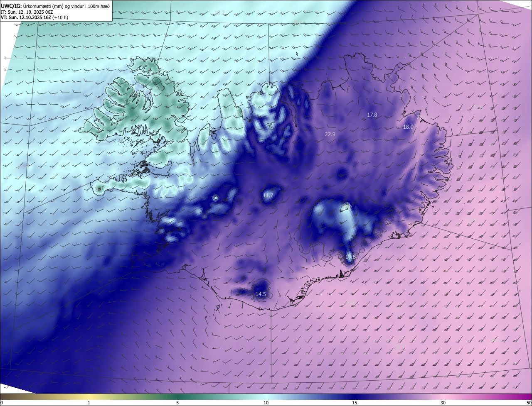Image resolution: width=532 pixels, height=406 pixels.
Task: Click the UWC/IG Úrkomumætti map title text
Action: (x=55, y=6)
